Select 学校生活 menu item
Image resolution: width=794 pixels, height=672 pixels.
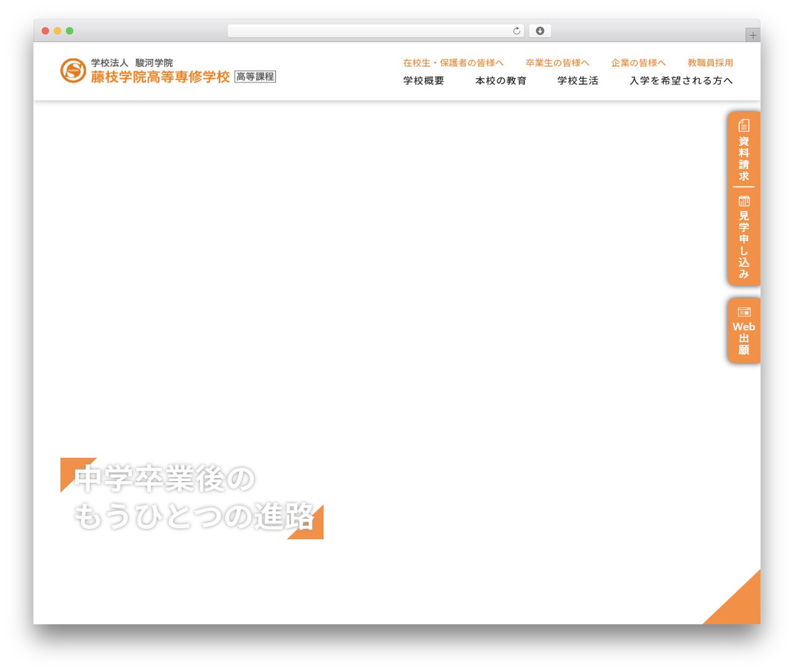tap(578, 81)
